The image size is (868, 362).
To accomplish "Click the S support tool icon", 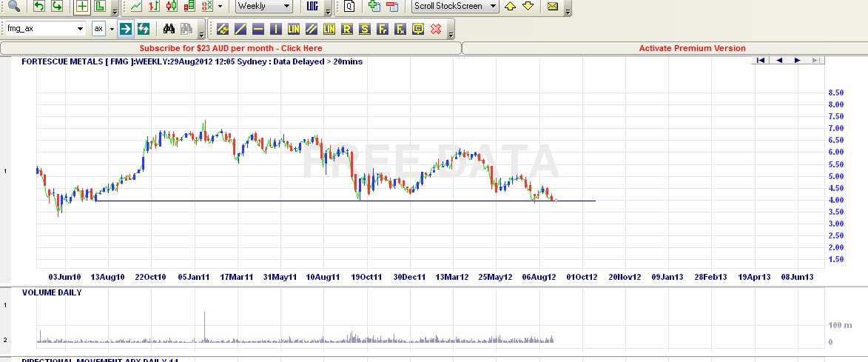I will pyautogui.click(x=365, y=29).
